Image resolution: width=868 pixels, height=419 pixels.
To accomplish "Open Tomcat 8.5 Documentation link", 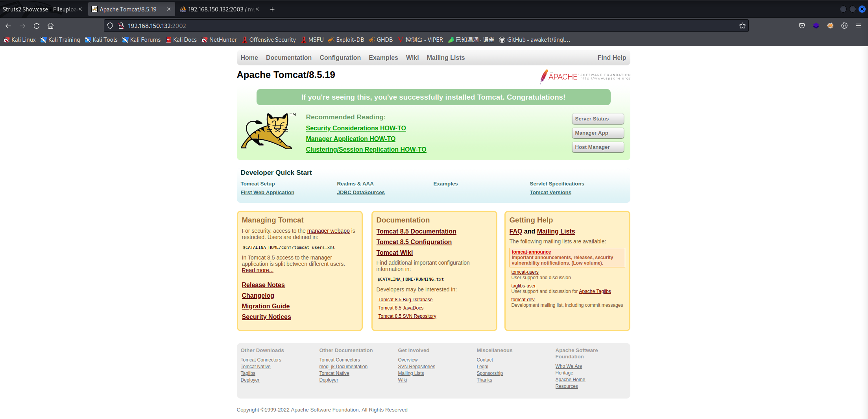I will point(416,231).
